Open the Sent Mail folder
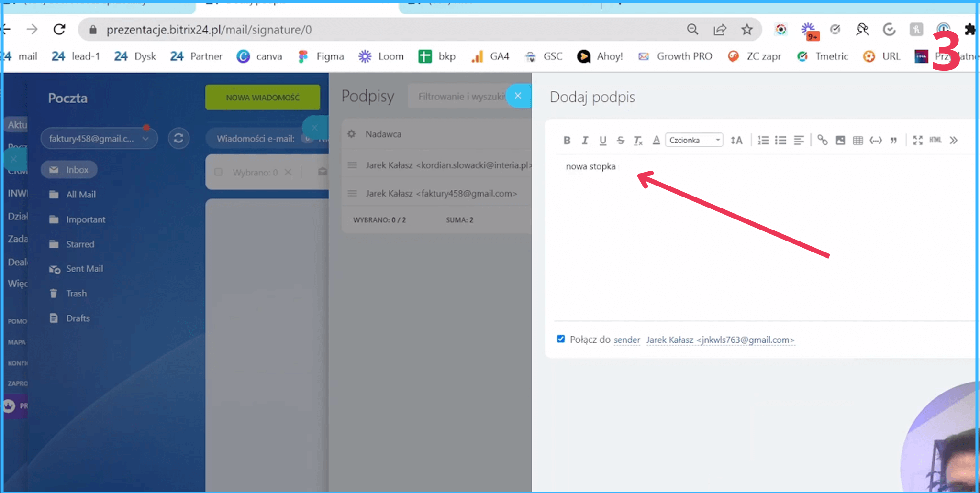Viewport: 980px width, 493px height. tap(84, 269)
